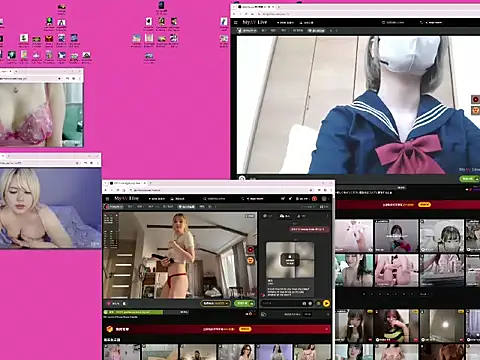Open the hamburger menu in the front MyAV Live window

click(x=107, y=199)
